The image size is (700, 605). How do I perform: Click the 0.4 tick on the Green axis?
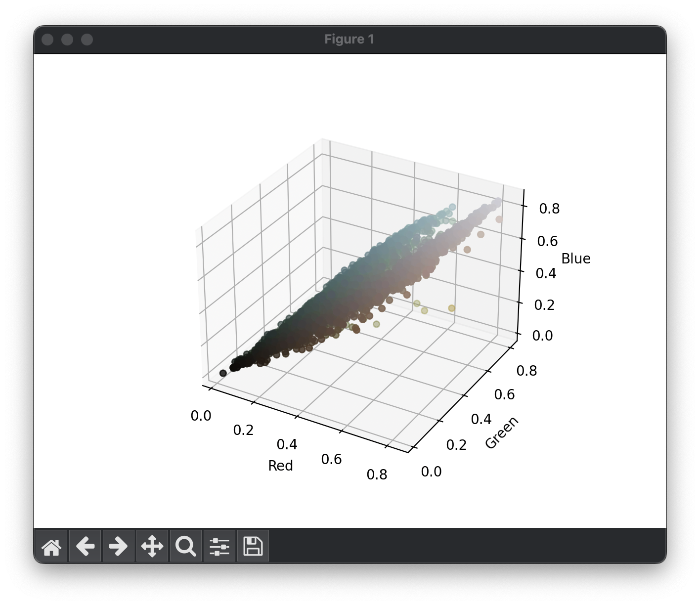481,419
